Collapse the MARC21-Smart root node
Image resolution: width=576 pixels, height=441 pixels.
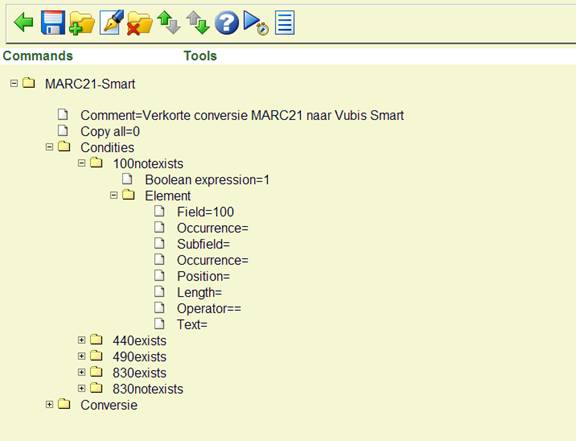tap(14, 83)
